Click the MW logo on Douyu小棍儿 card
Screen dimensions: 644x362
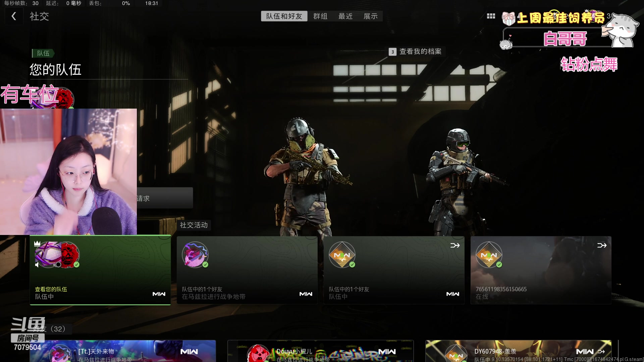tap(387, 352)
